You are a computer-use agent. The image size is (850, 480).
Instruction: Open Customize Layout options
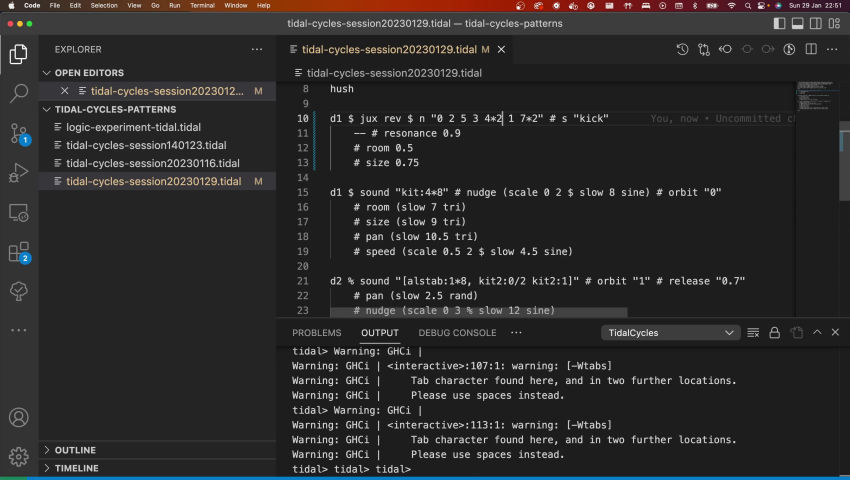[834, 23]
